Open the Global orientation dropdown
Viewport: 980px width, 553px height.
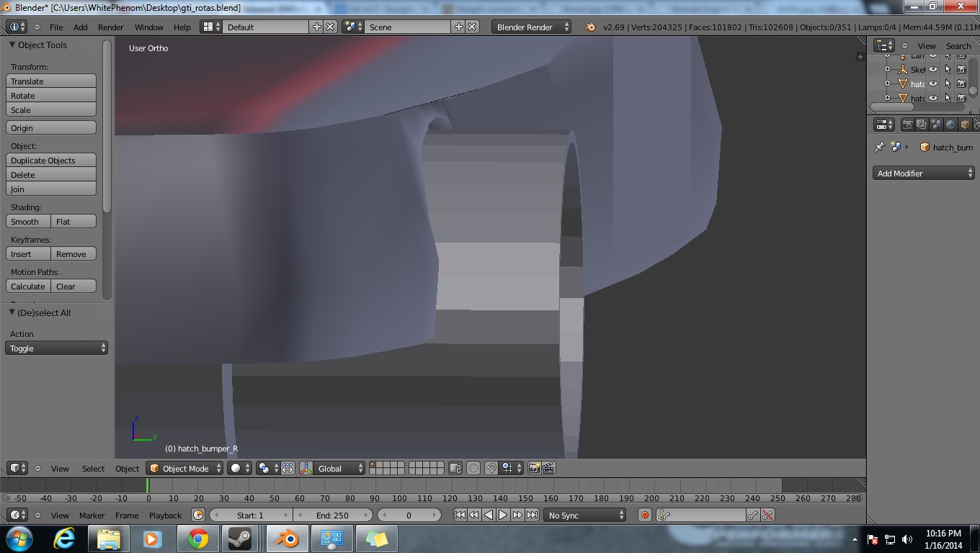click(x=340, y=468)
